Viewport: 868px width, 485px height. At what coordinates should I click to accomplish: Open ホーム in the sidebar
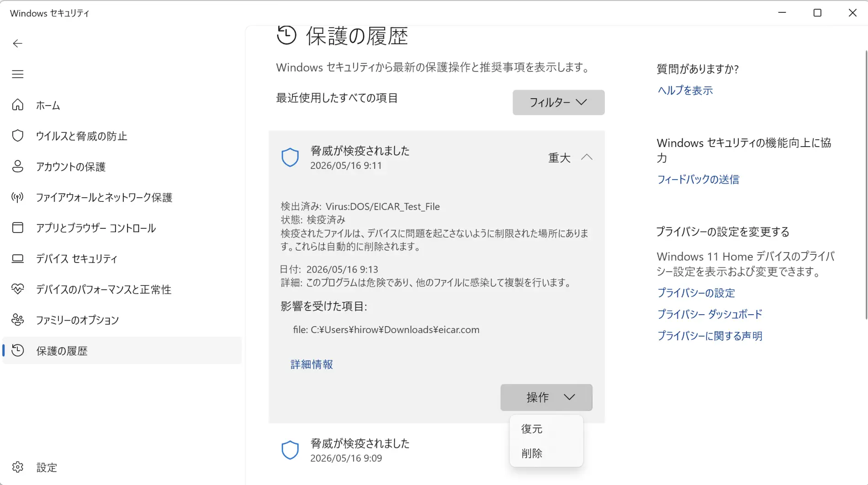point(122,105)
